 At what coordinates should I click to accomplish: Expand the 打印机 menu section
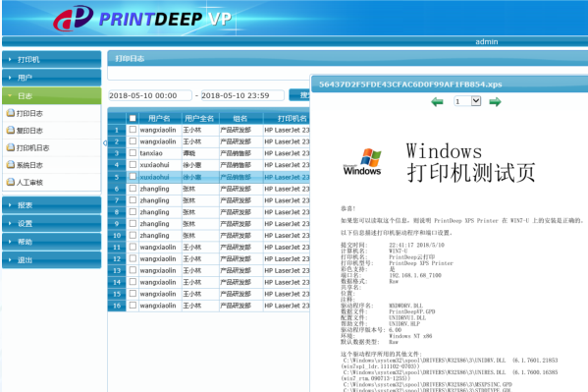[x=52, y=59]
